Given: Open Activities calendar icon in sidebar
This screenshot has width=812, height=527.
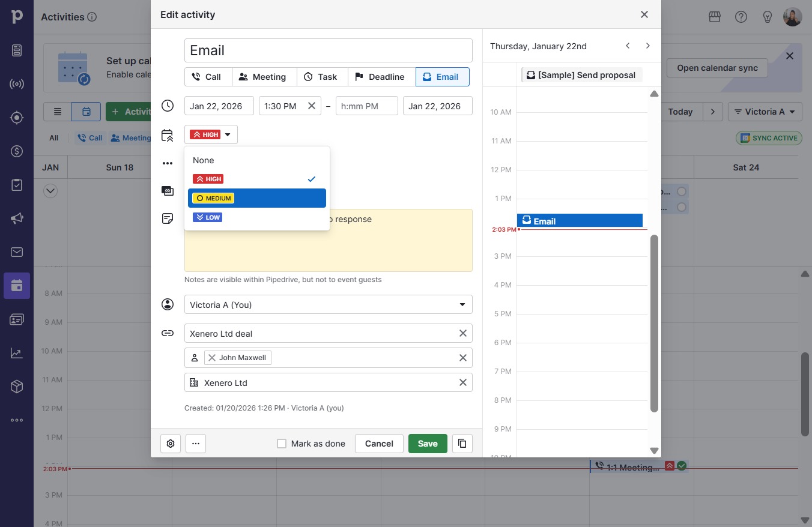Looking at the screenshot, I should pyautogui.click(x=17, y=286).
